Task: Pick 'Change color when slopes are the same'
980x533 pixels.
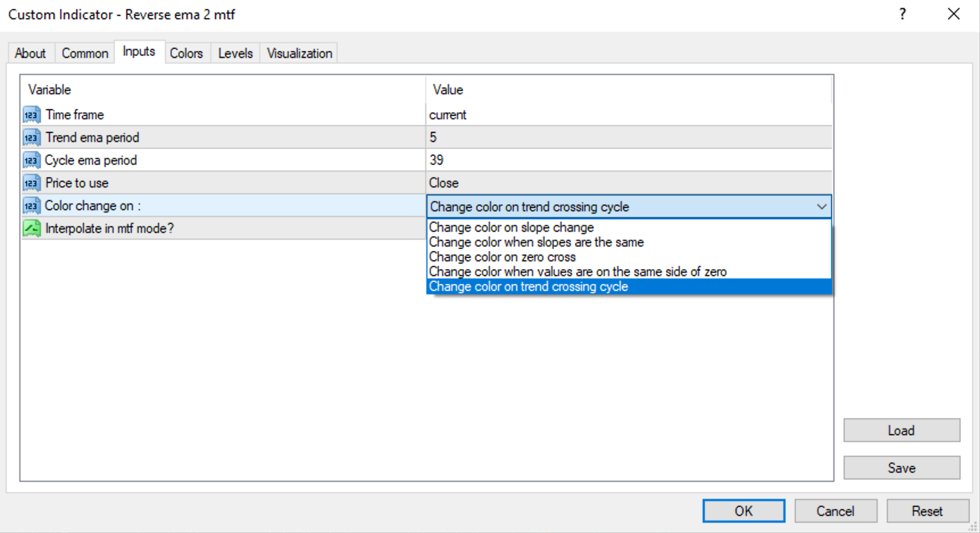Action: click(537, 242)
